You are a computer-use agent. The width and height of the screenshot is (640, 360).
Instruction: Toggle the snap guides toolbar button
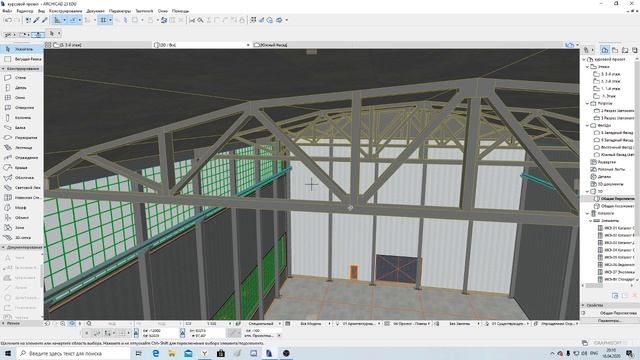[73, 20]
